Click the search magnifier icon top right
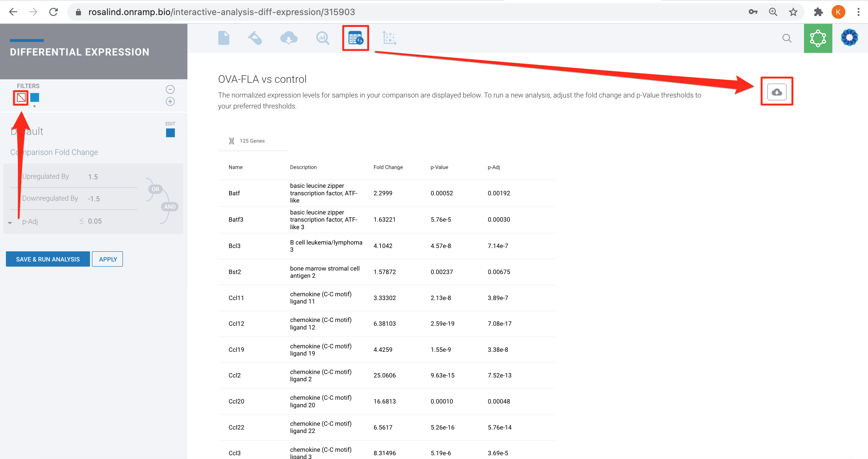Image resolution: width=868 pixels, height=459 pixels. (787, 38)
